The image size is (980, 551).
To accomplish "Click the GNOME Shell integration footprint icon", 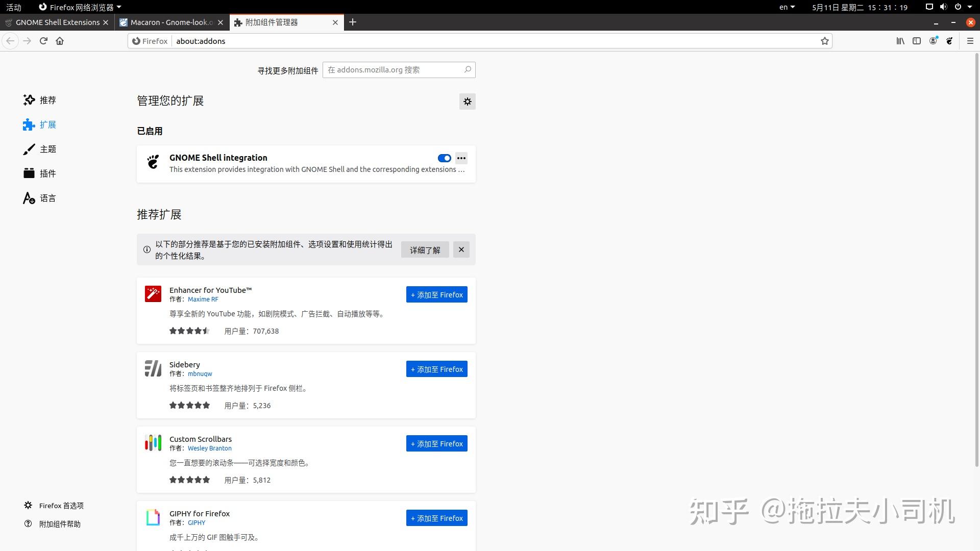I will pyautogui.click(x=153, y=162).
